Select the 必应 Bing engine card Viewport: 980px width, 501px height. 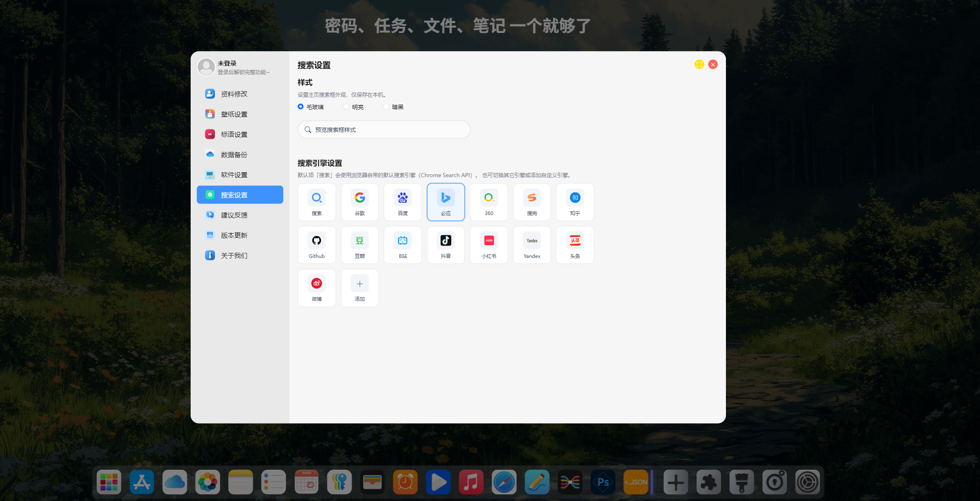[x=446, y=202]
